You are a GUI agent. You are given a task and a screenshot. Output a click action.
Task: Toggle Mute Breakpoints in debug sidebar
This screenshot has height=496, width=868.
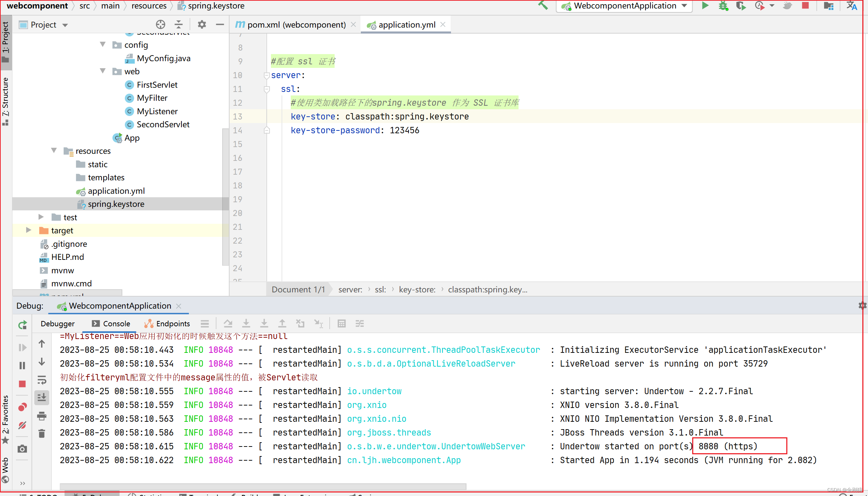[22, 425]
